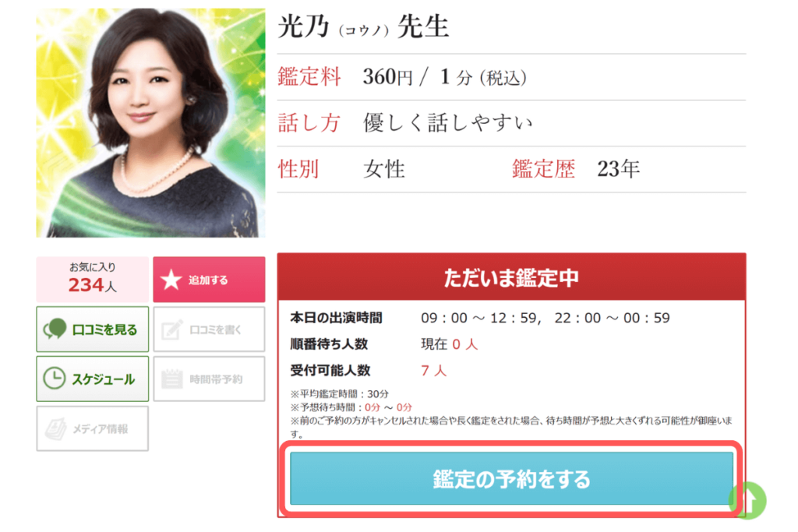The width and height of the screenshot is (798, 532).
Task: Open the メディア情報 button
Action: pyautogui.click(x=93, y=428)
